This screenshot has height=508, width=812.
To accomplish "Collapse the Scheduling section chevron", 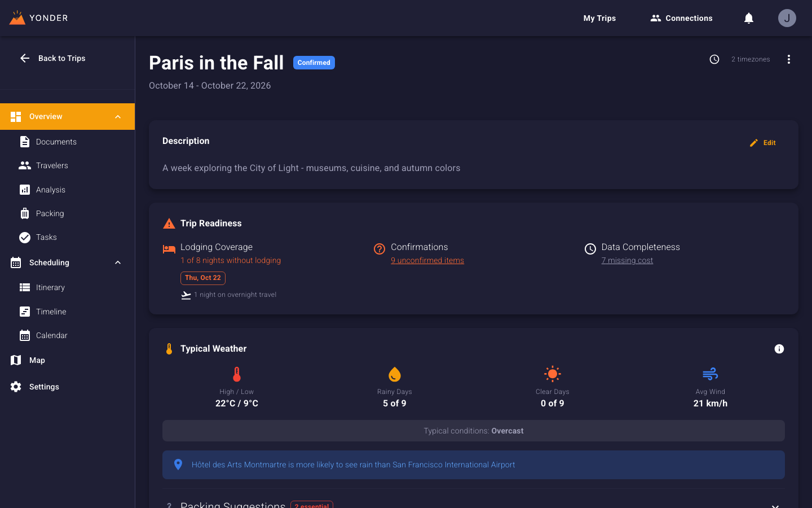I will [117, 262].
